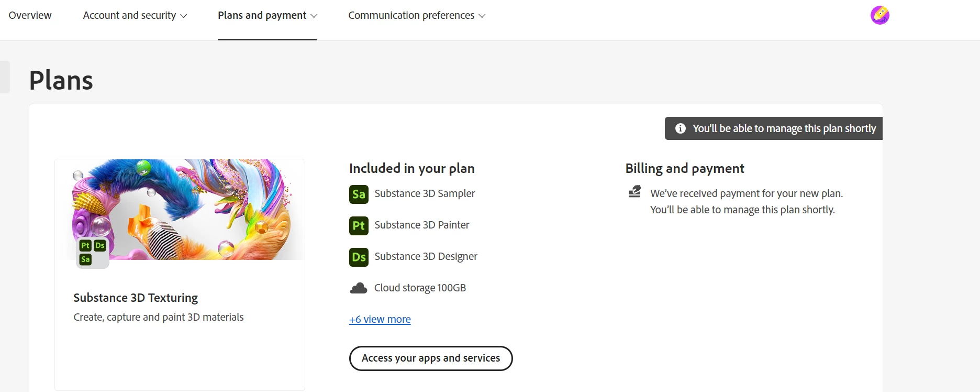Expand the Account and security menu
Screen dimensions: 980x392
(x=135, y=15)
